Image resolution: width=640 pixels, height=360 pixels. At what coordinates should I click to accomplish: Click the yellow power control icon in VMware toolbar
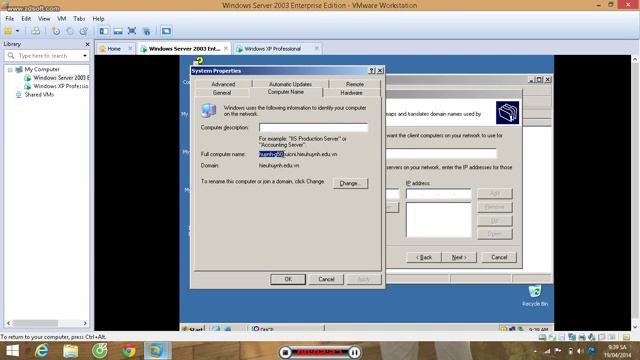tap(8, 31)
